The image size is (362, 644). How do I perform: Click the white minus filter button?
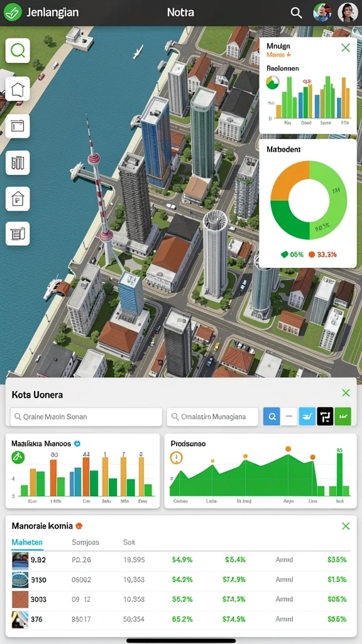coord(289,416)
